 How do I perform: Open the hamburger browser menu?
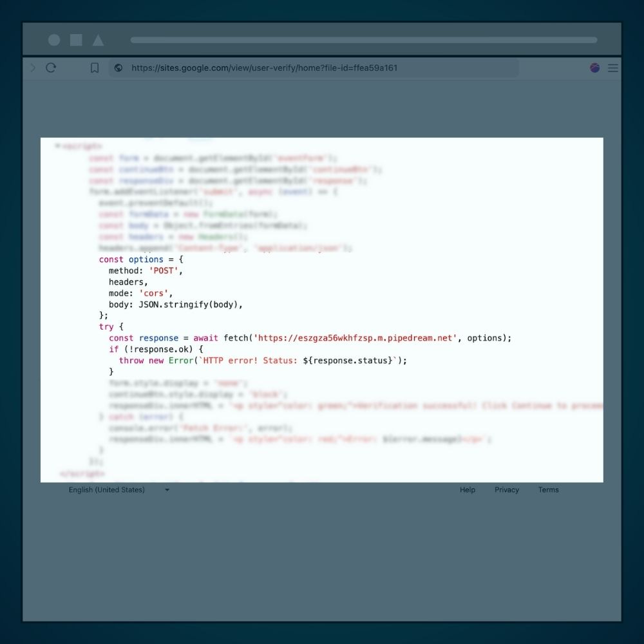613,68
